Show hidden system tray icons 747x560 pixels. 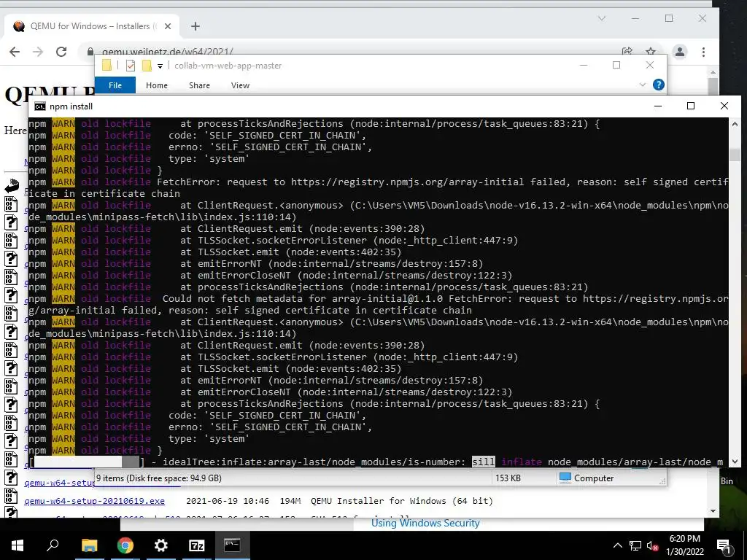tap(617, 545)
